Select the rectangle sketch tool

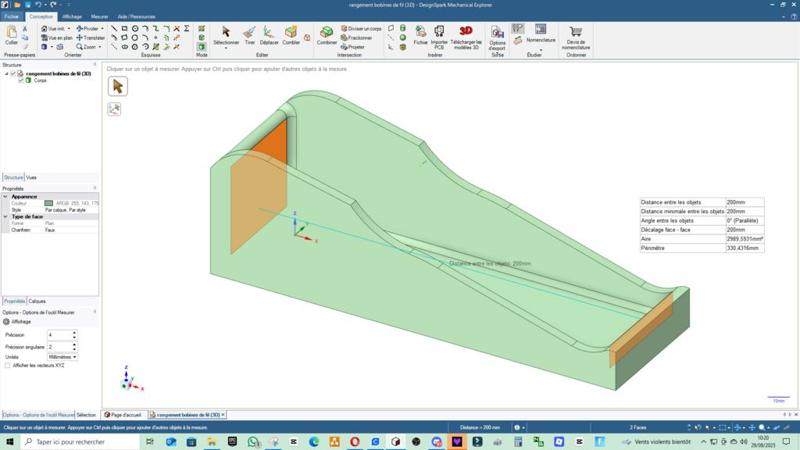click(124, 29)
